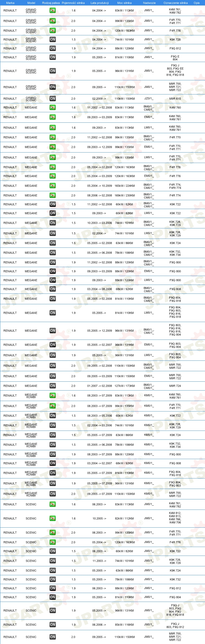Select the Oznaczenie silnika column header
This screenshot has height=644, width=205.
coord(176,3)
